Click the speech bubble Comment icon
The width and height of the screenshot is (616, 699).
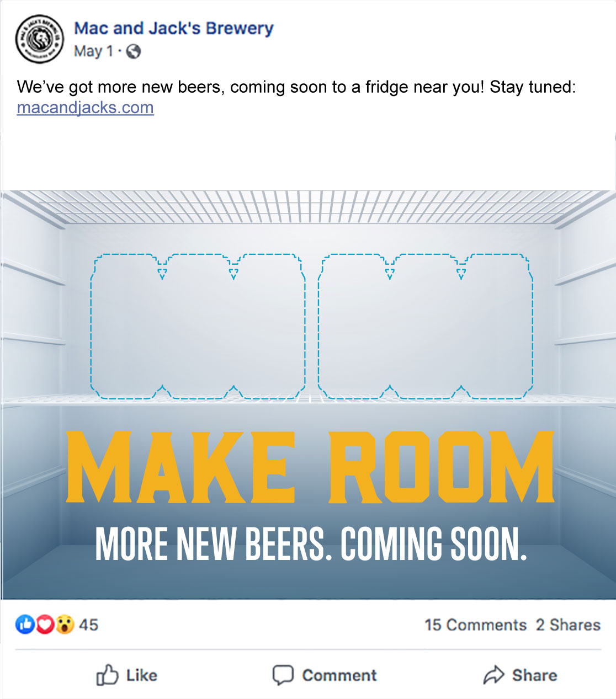[283, 675]
